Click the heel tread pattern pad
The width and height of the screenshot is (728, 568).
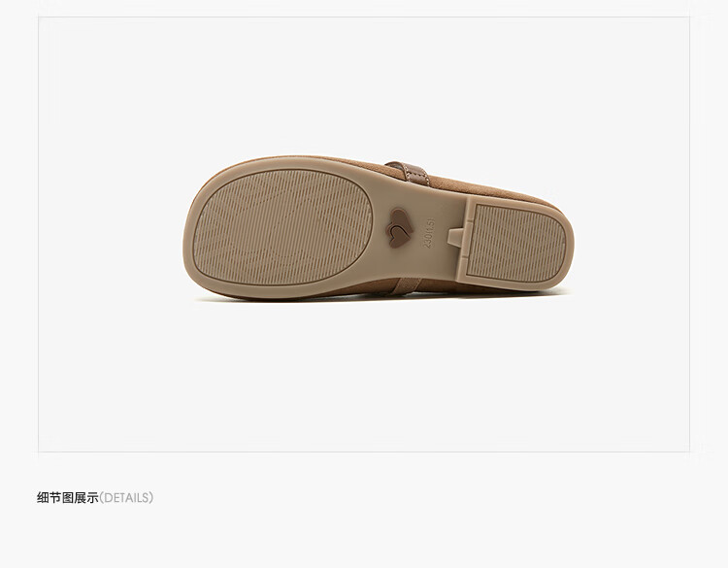point(516,243)
